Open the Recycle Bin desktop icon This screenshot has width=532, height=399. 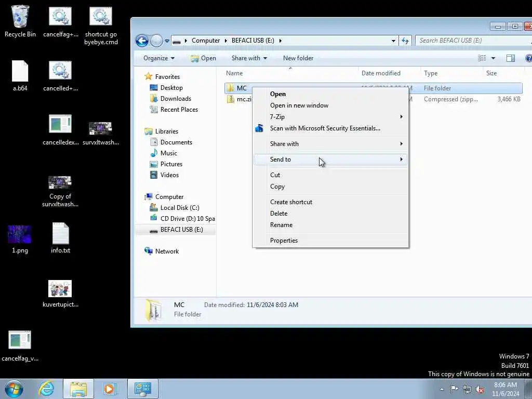20,21
